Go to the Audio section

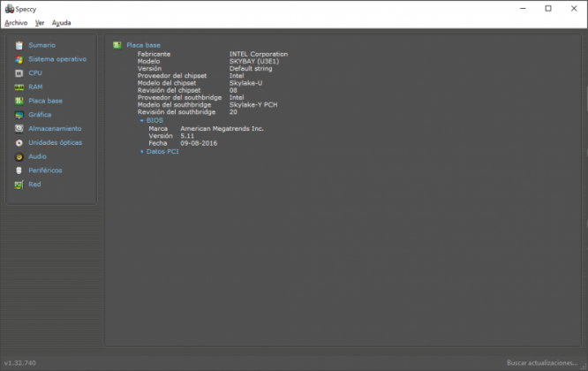tap(37, 156)
